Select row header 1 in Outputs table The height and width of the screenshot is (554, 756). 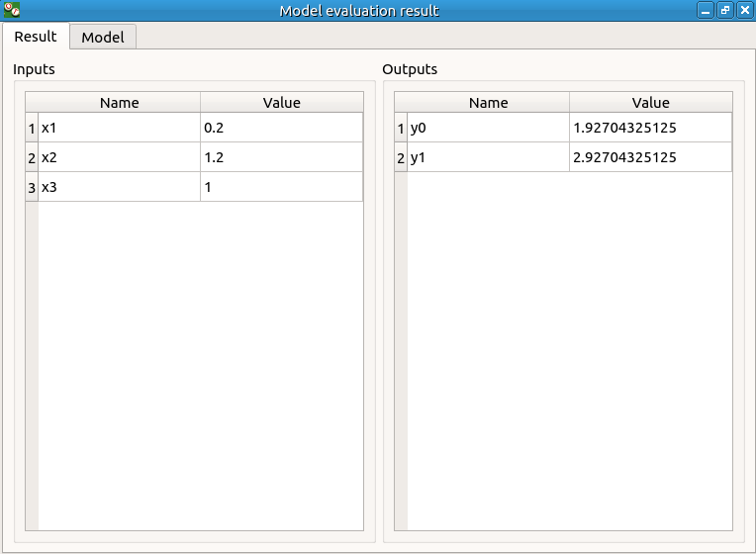click(401, 128)
